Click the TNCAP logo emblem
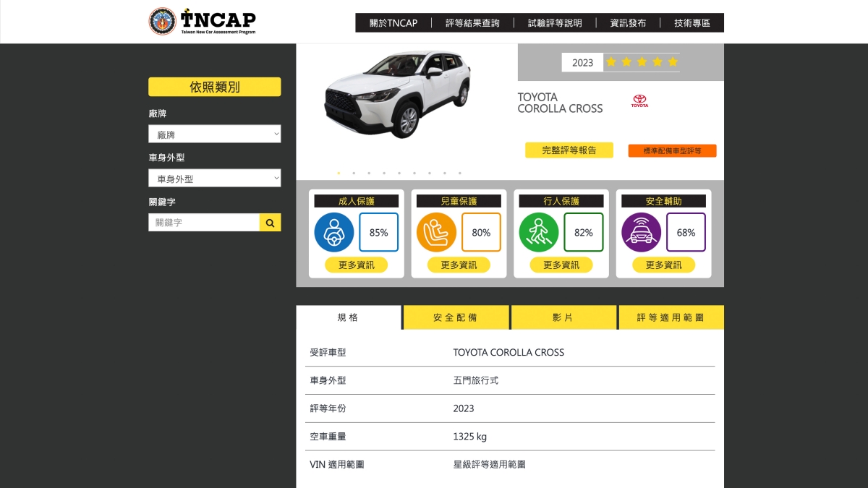868x488 pixels. 161,20
